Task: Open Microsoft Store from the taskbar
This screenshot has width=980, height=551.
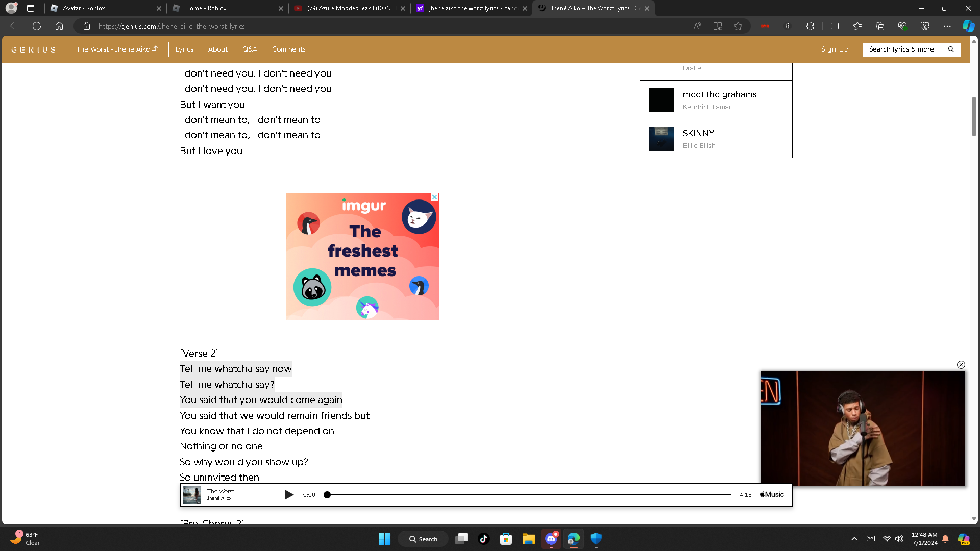Action: pyautogui.click(x=506, y=539)
